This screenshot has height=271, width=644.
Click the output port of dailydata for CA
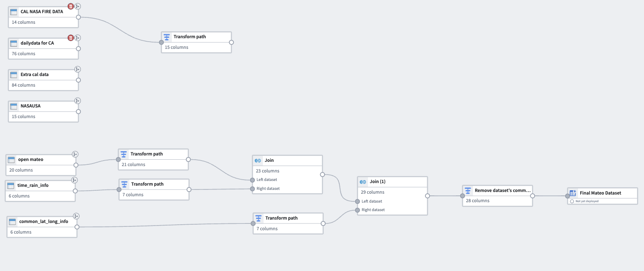click(x=78, y=48)
